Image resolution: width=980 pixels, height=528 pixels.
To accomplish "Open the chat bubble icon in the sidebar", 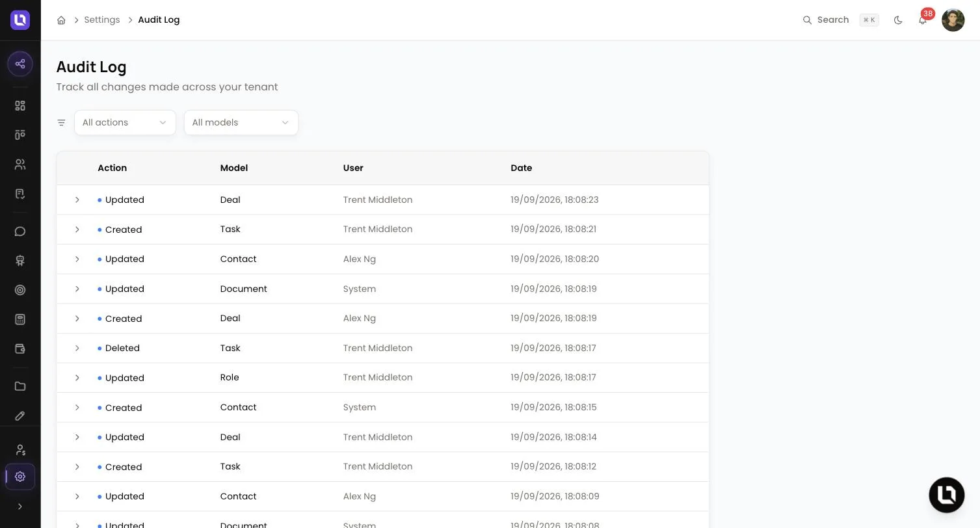I will [x=20, y=231].
